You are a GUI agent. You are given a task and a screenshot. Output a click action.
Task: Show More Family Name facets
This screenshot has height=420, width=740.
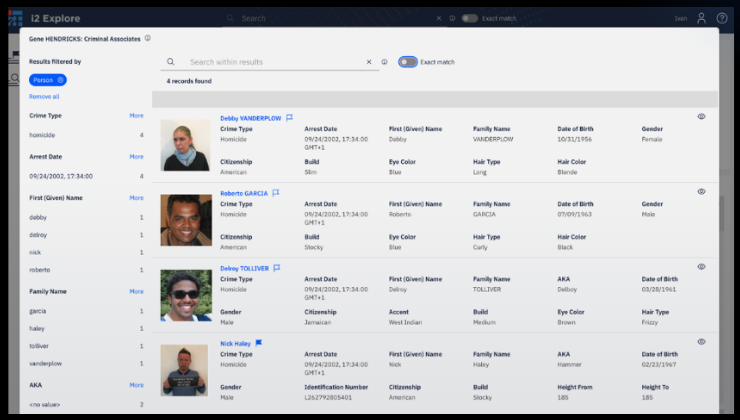[136, 292]
